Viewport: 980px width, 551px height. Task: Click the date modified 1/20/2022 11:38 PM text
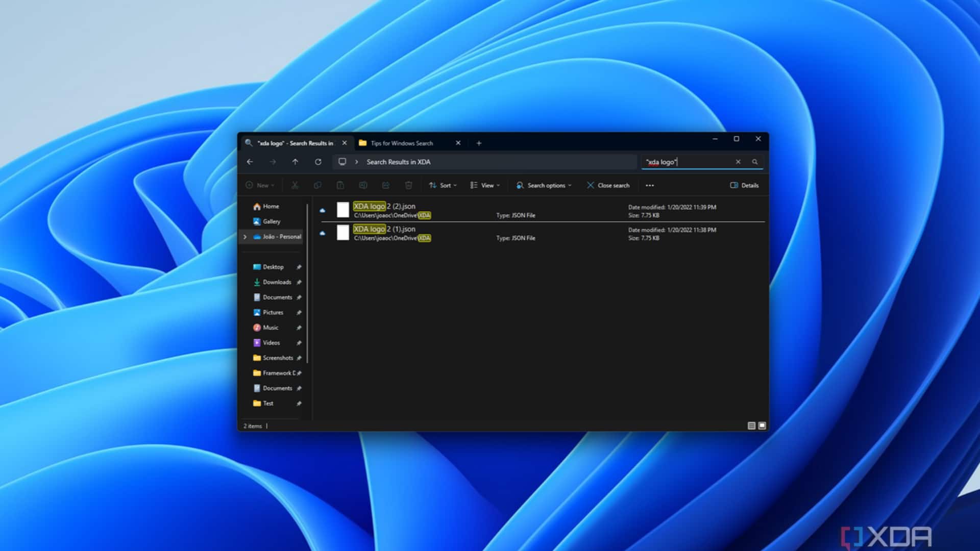[672, 230]
